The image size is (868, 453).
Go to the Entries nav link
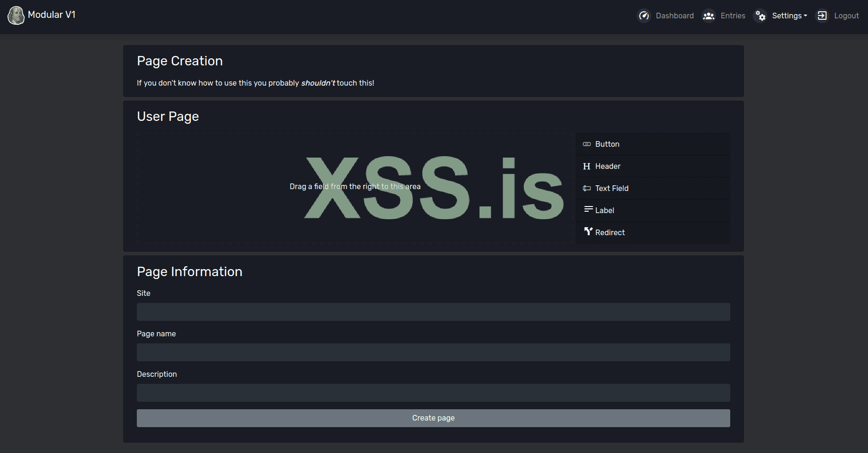733,16
